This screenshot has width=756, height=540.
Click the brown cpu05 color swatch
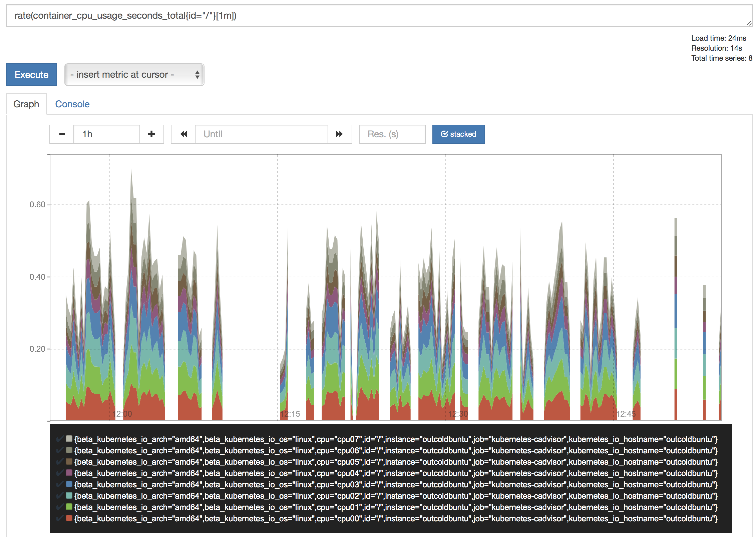coord(69,461)
